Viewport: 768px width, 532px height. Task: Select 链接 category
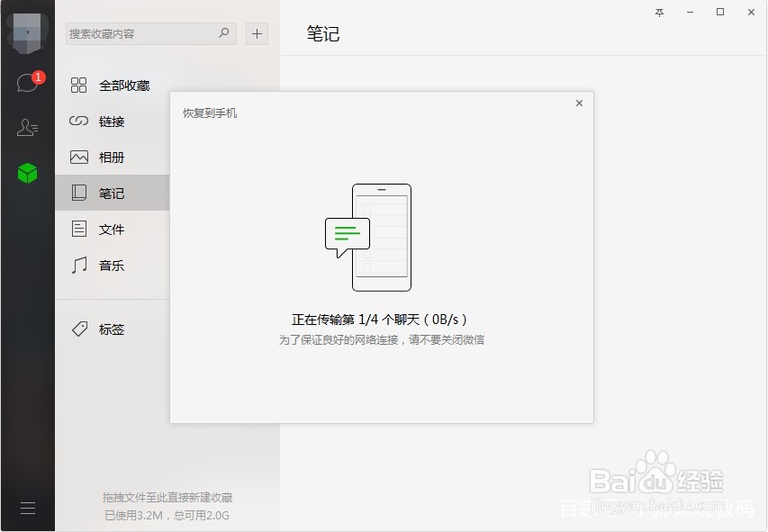(113, 121)
